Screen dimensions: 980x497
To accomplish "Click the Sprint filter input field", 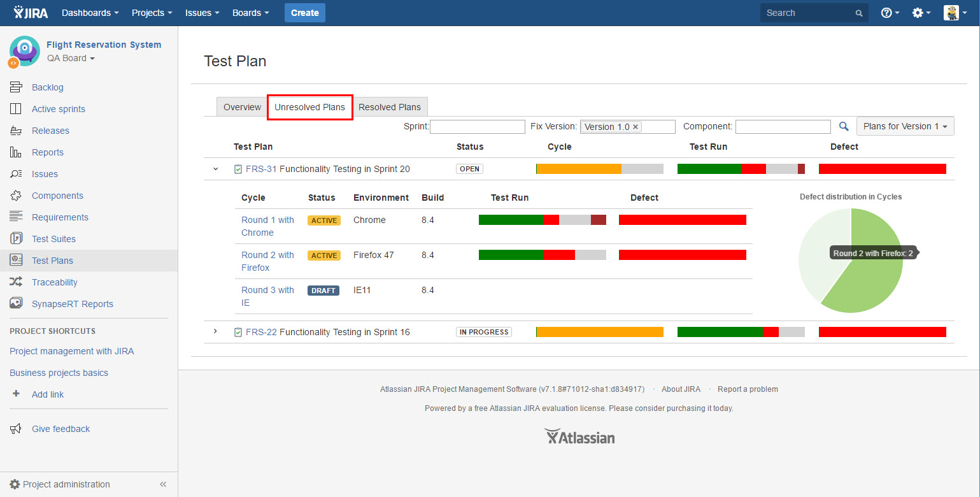I will pos(478,127).
